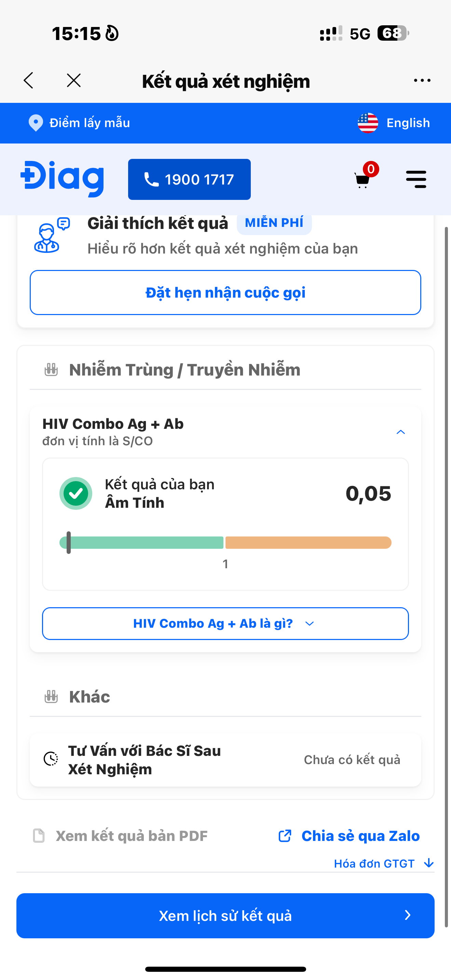This screenshot has height=980, width=451.
Task: Open Tư Vấn với Bác Sĩ row
Action: click(x=225, y=760)
